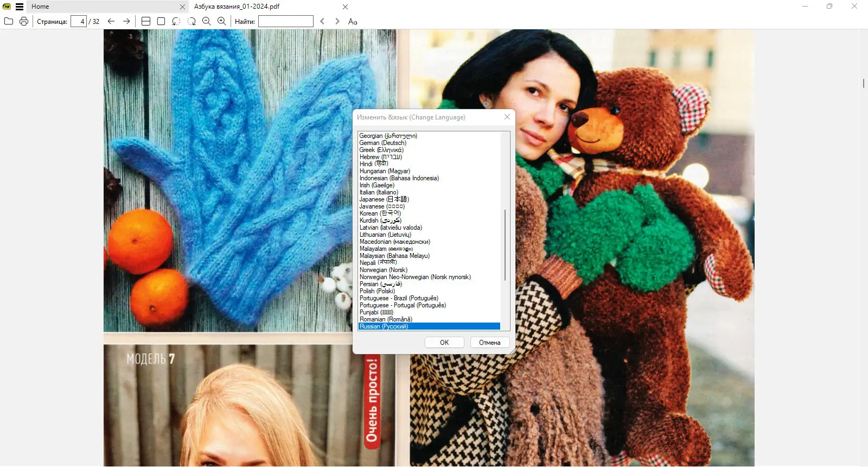Toggle match case Aa option

(353, 21)
